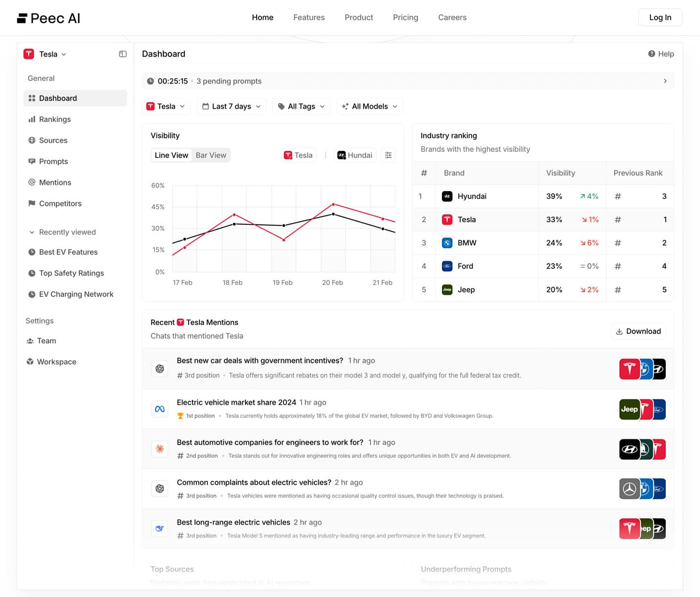
Task: Open 'Best long-range electric vehicles' mention
Action: coord(408,529)
